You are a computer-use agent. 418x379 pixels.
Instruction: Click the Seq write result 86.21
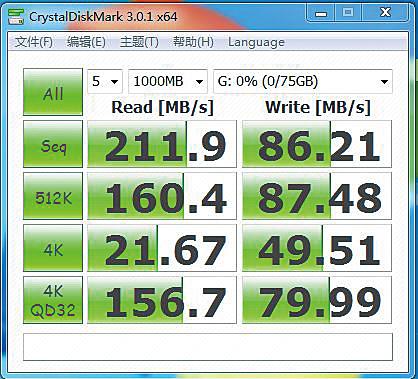point(317,144)
